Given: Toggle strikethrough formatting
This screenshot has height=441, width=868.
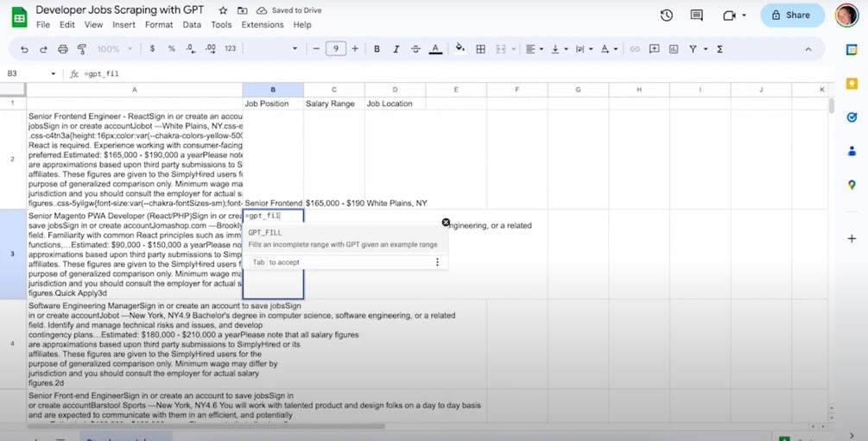Looking at the screenshot, I should coord(415,49).
